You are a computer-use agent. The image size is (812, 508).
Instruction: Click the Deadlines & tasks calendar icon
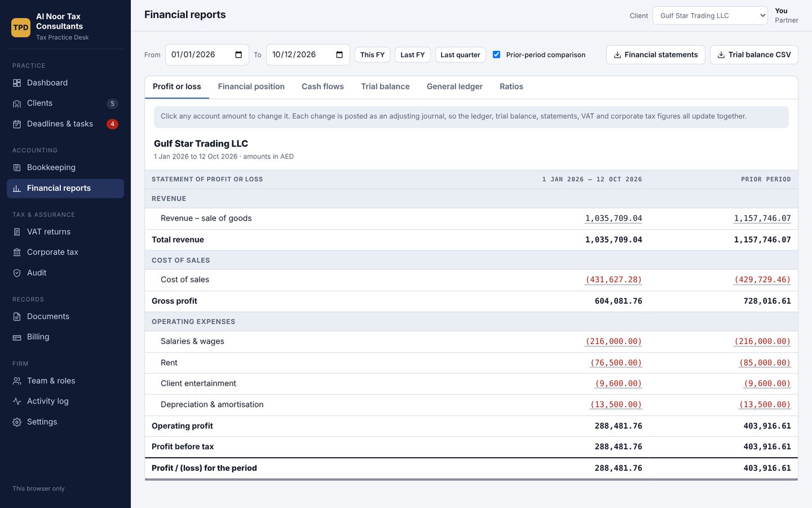(17, 124)
